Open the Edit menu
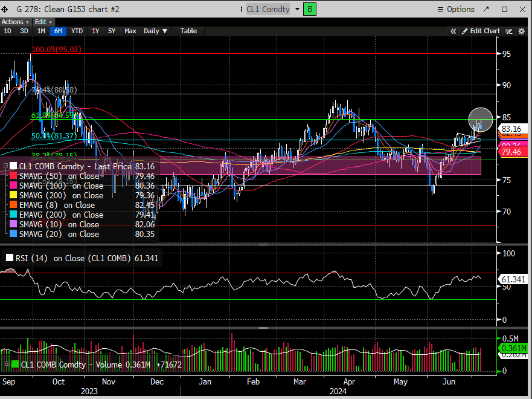Screen dimensions: 532x399 coord(43,22)
